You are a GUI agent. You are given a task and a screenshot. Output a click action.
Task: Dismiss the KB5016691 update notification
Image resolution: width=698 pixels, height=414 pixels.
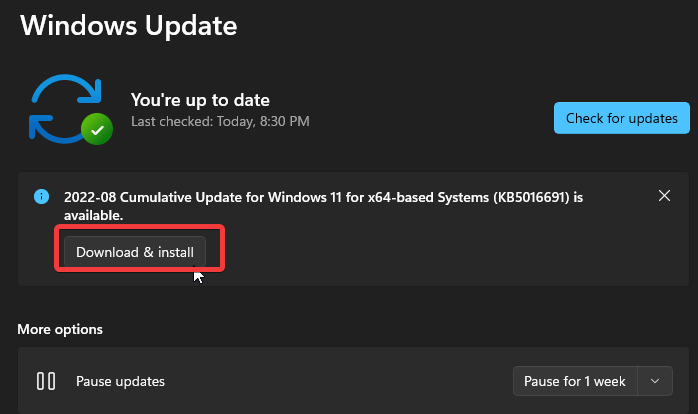[x=664, y=196]
